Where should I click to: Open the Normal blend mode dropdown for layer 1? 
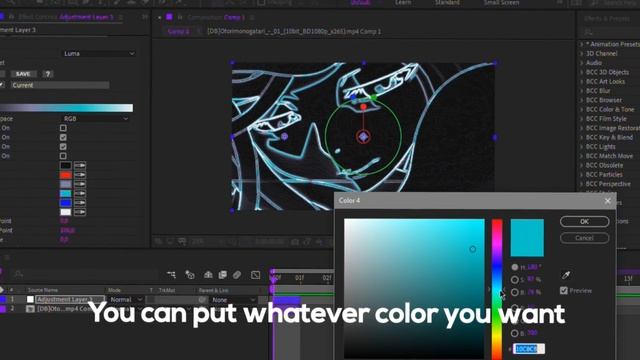tap(126, 300)
